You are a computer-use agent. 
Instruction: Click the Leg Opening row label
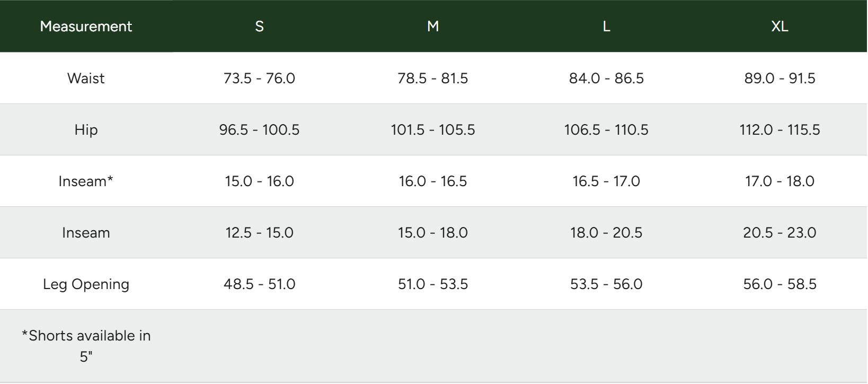[x=86, y=284]
